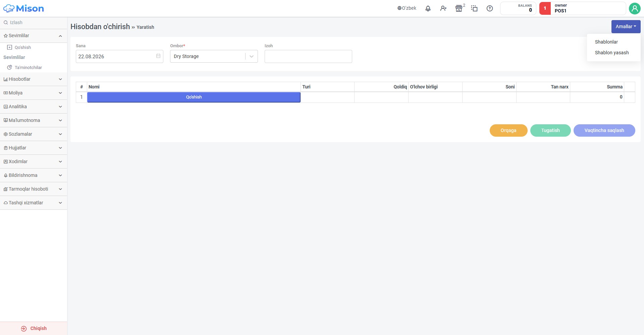This screenshot has width=644, height=335.
Task: Click the red badge number 1
Action: (x=545, y=8)
